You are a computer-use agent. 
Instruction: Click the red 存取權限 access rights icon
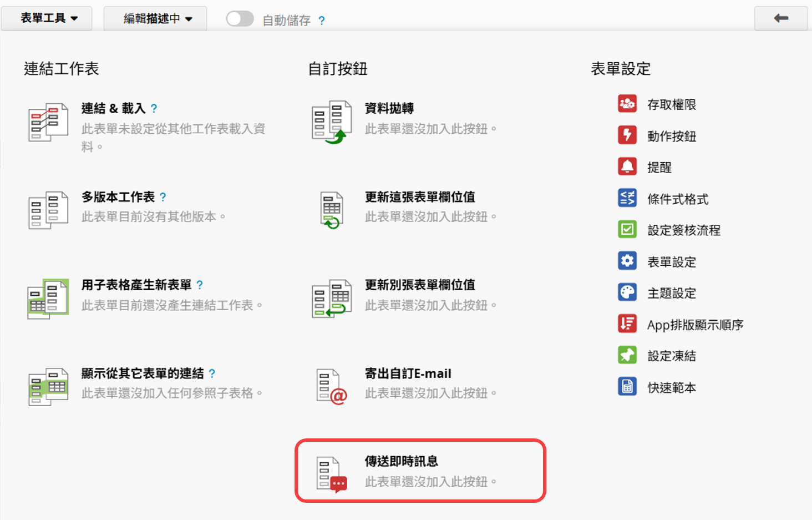627,104
